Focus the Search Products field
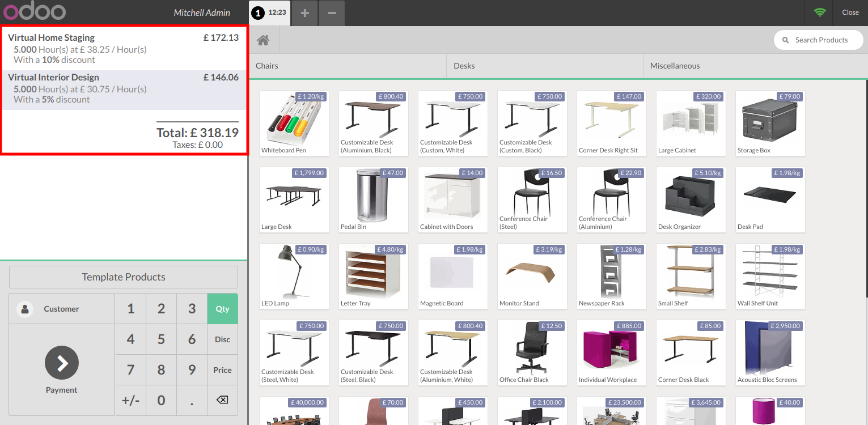The height and width of the screenshot is (425, 868). (x=819, y=40)
